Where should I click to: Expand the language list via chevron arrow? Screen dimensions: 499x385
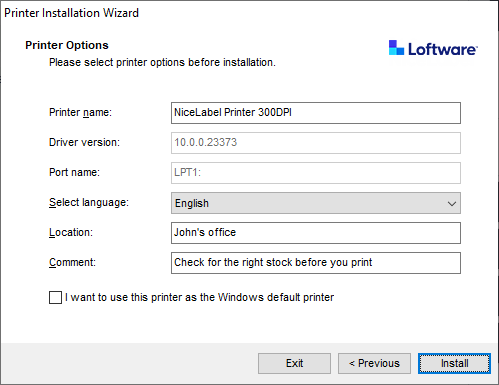coord(452,203)
